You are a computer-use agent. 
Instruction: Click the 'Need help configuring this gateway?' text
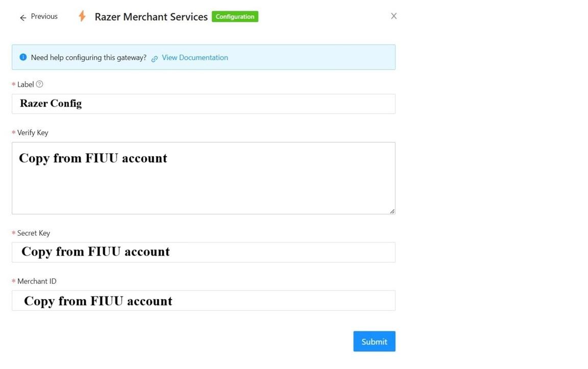(x=88, y=57)
